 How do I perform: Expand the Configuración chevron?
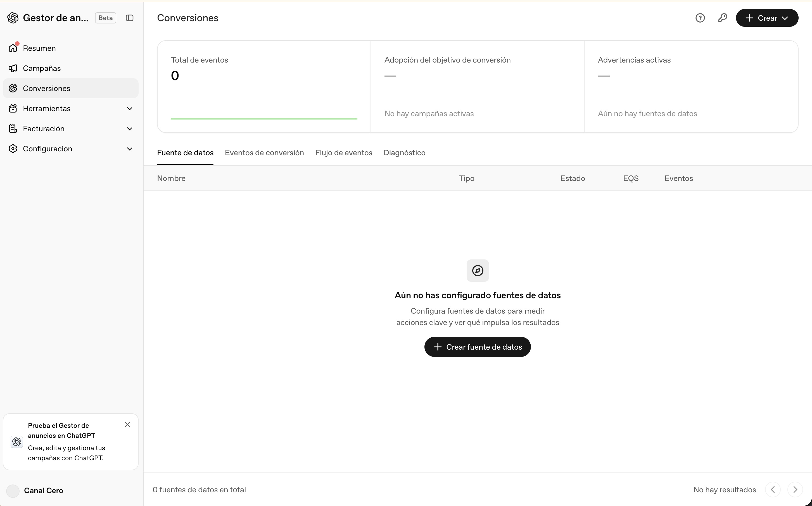[130, 149]
